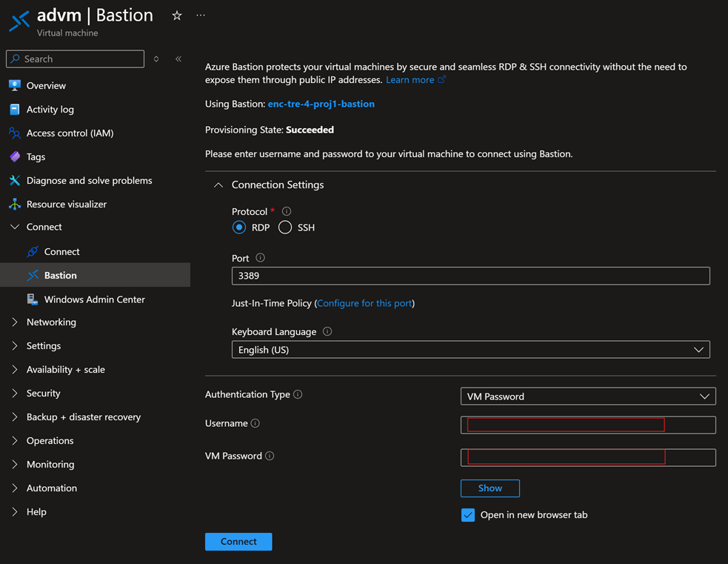Expand the Help group

pos(15,511)
